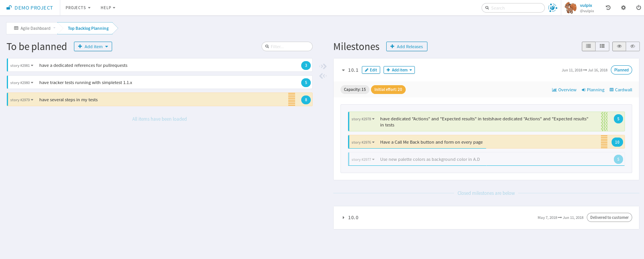Open the history icon in top bar
The width and height of the screenshot is (644, 259).
pos(608,8)
